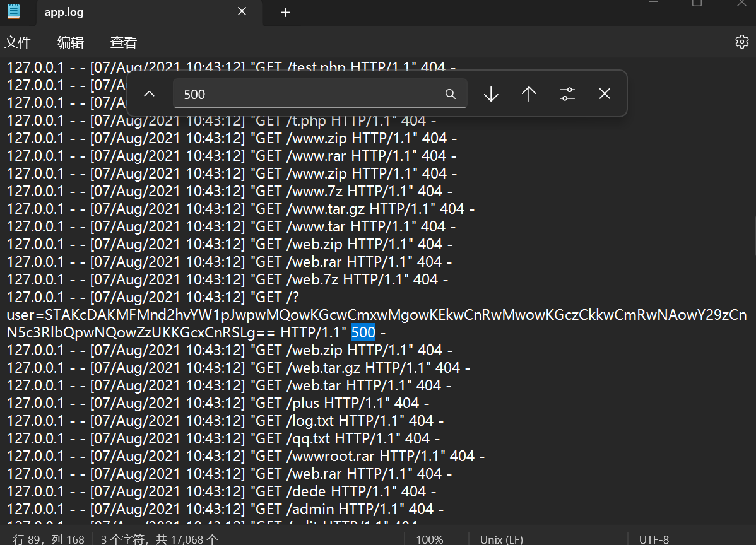Click the search field containing 500
The image size is (756, 545).
[x=309, y=94]
